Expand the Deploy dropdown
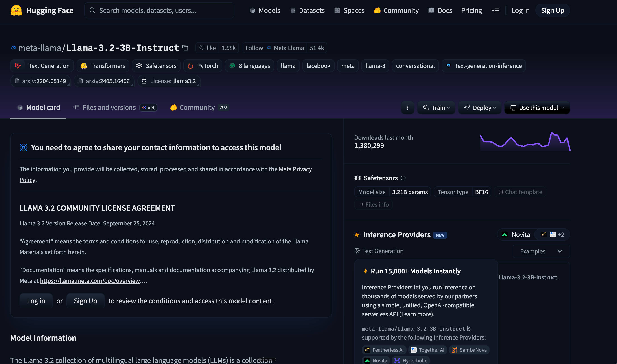Viewport: 617px width, 364px height. click(x=480, y=108)
